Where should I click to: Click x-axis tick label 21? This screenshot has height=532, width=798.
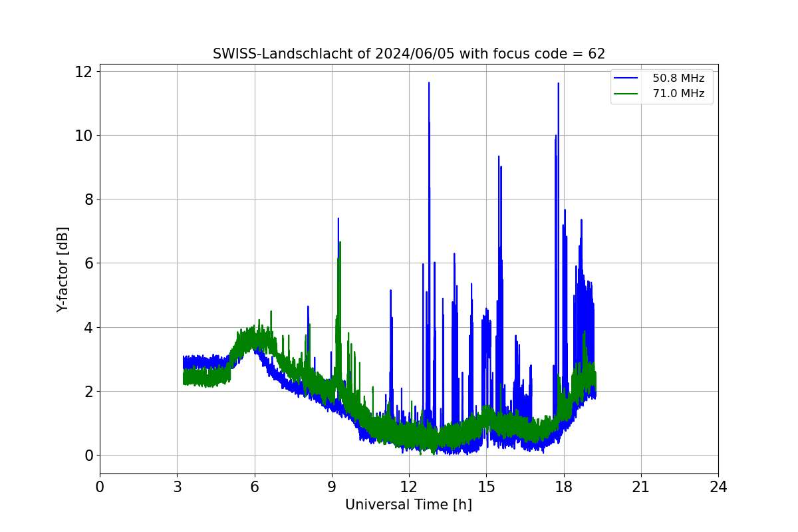coord(641,487)
